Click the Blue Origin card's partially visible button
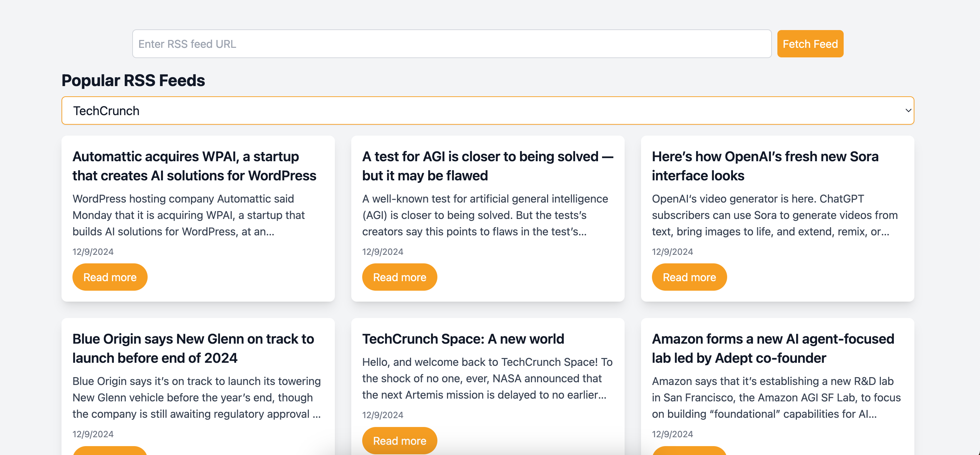Screen dimensions: 980x455 click(x=110, y=451)
